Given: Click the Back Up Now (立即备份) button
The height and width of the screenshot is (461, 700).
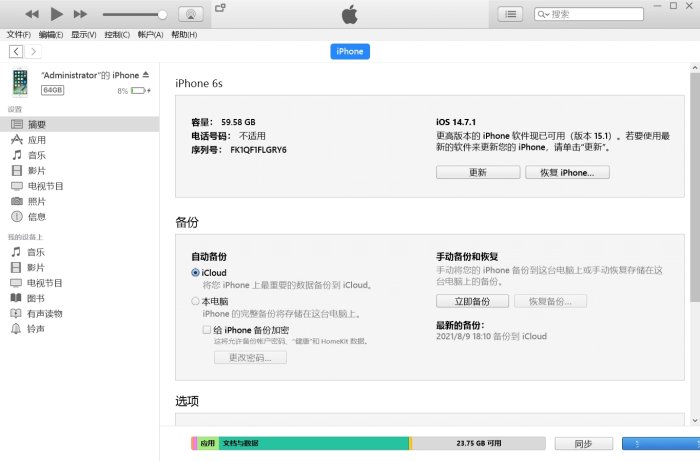Looking at the screenshot, I should 472,301.
